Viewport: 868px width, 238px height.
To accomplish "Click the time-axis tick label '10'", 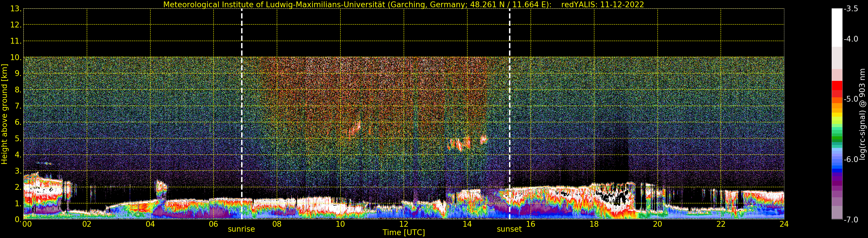I will [x=340, y=224].
